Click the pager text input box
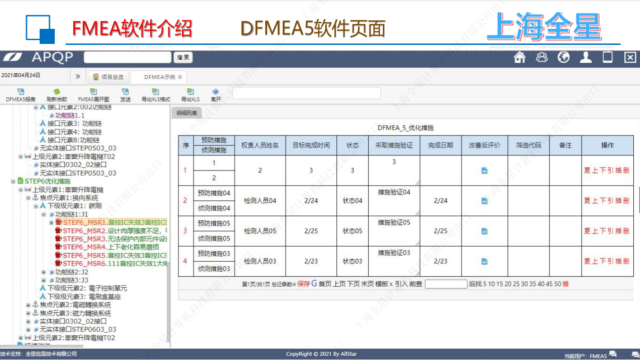 click(446, 284)
